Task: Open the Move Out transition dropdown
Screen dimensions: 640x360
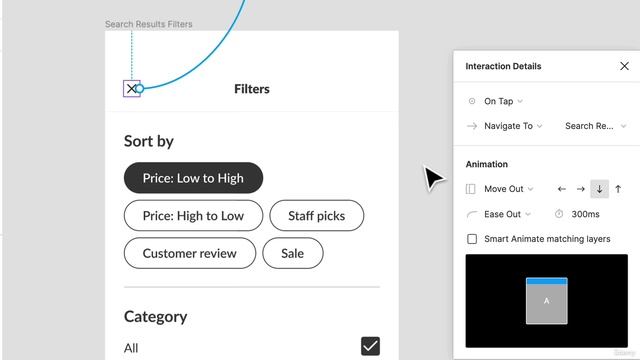Action: [x=508, y=189]
